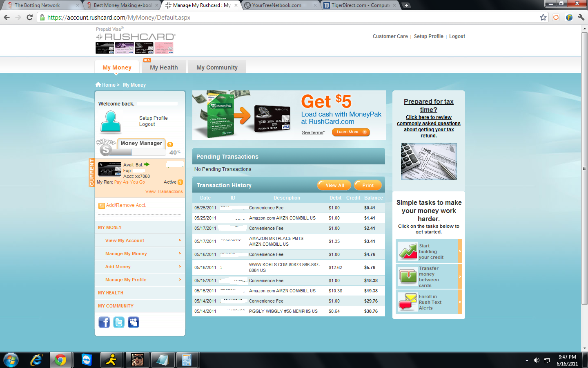This screenshot has width=588, height=368.
Task: Expand the Add Money menu arrow
Action: click(180, 267)
